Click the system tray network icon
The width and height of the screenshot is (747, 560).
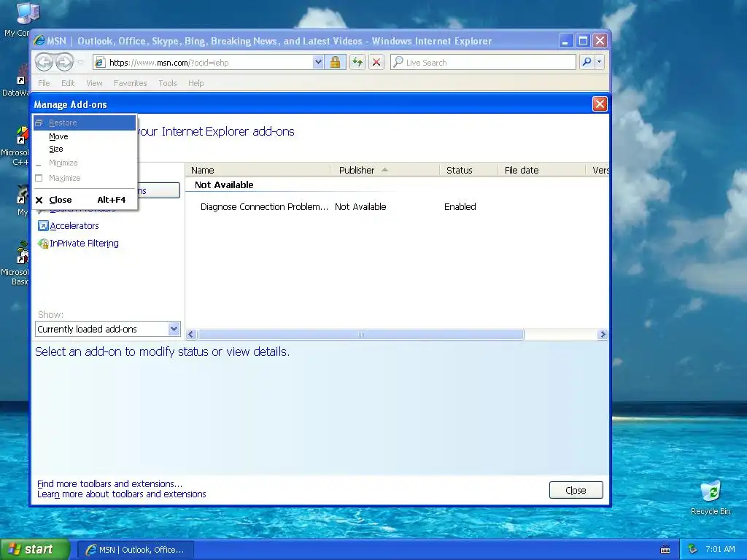(693, 549)
